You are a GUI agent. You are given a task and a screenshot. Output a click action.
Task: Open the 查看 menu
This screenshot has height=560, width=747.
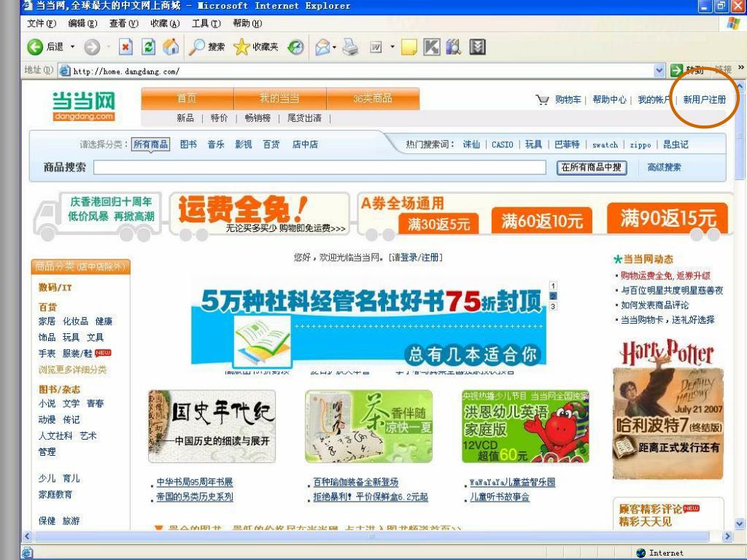(x=124, y=23)
